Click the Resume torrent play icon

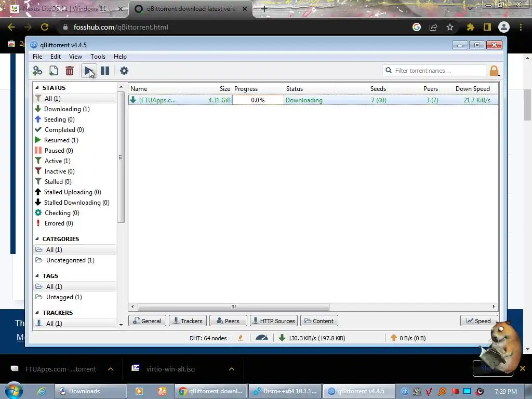click(88, 71)
